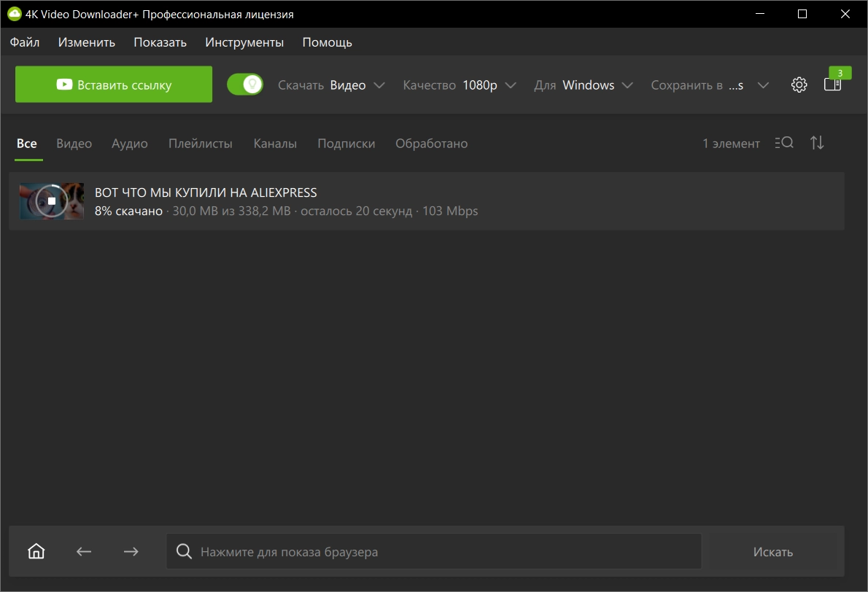Switch to the Подписки tab
This screenshot has height=592, width=868.
click(x=346, y=144)
